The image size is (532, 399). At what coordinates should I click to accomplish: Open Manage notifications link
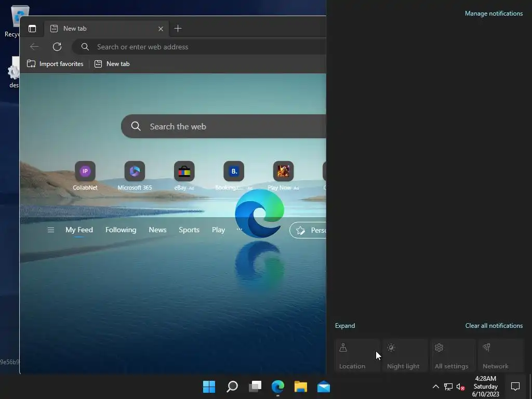tap(494, 14)
